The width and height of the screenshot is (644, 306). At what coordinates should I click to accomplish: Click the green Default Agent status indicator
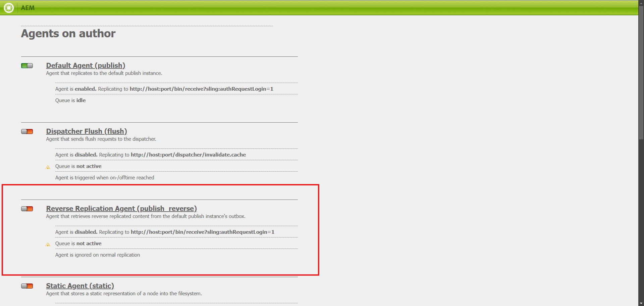pos(27,65)
